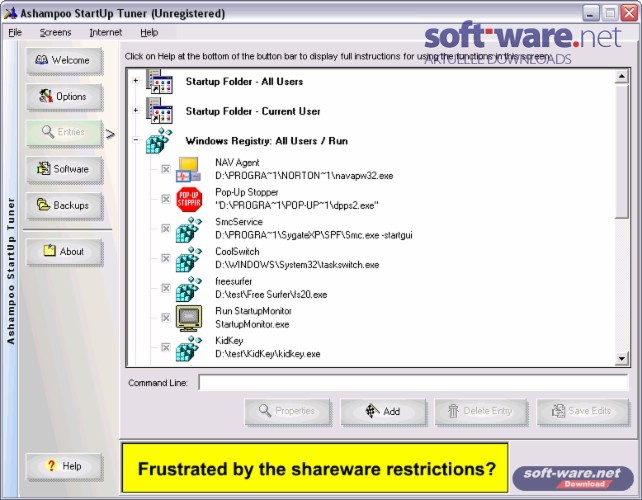
Task: Toggle the CoolSwitch checkbox
Action: pyautogui.click(x=165, y=258)
